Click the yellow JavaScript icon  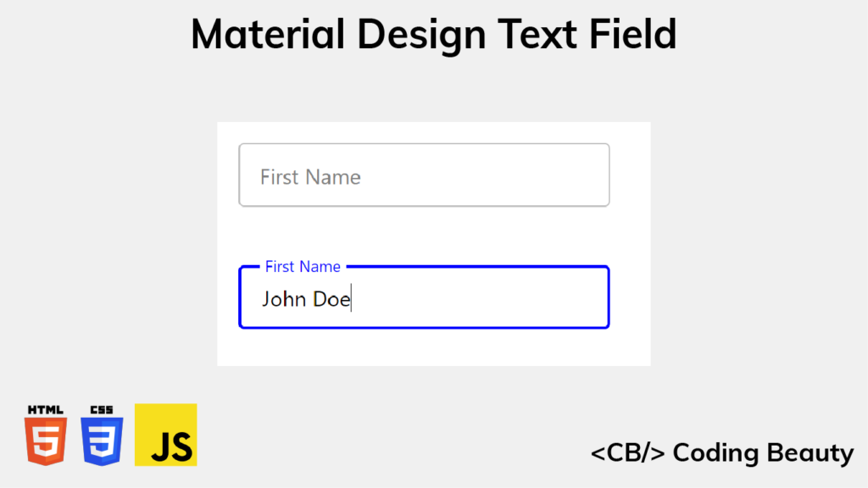click(165, 435)
